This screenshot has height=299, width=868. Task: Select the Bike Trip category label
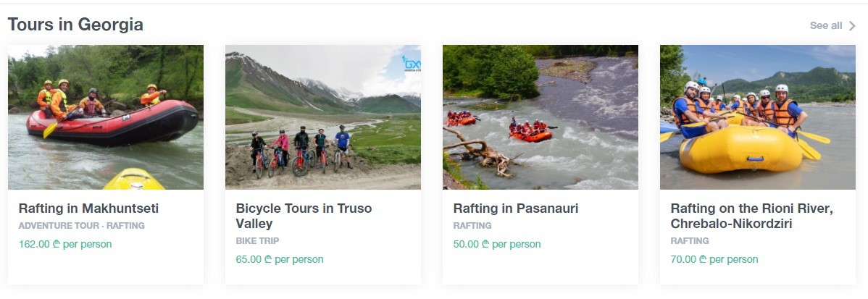click(257, 241)
